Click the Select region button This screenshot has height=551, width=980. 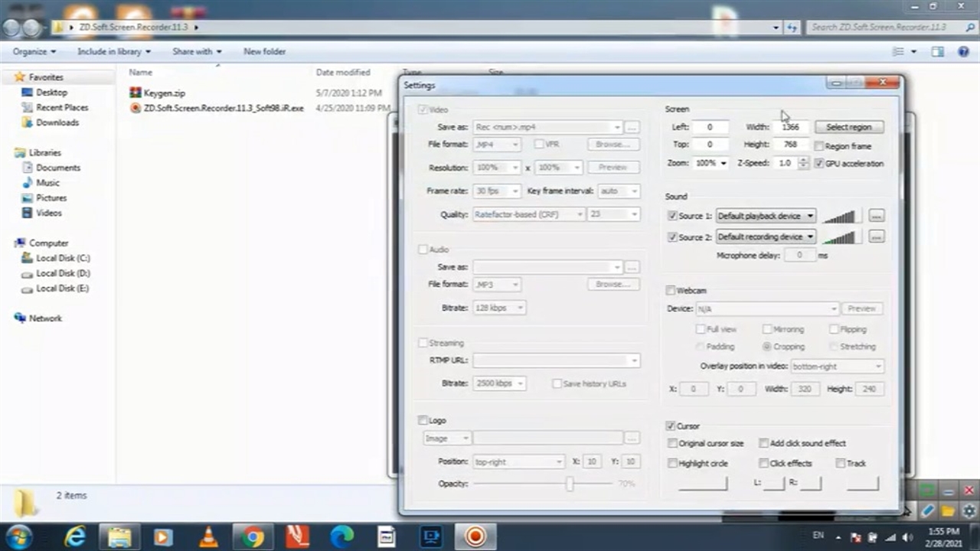848,127
